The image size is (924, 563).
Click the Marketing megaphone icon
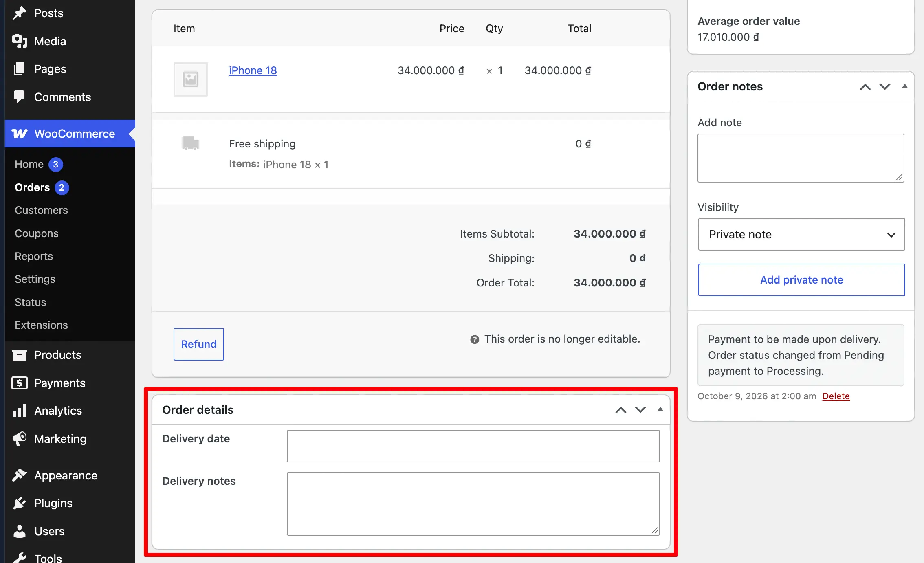click(19, 439)
